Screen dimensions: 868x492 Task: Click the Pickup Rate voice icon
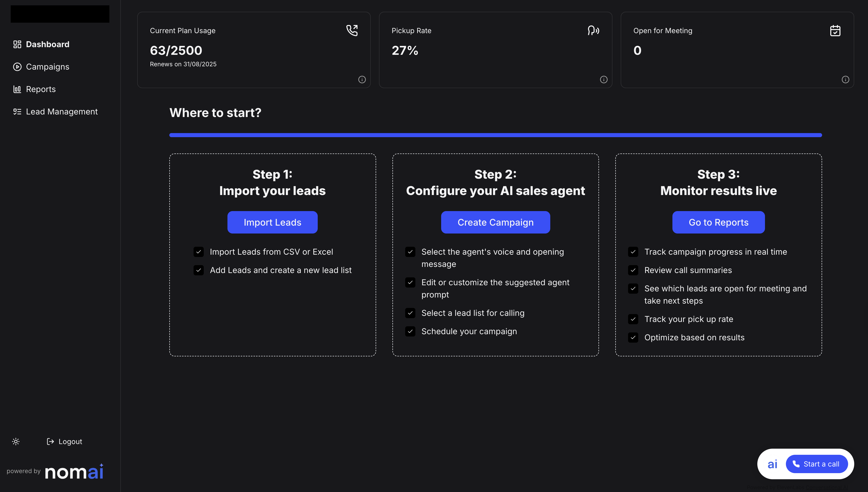[593, 30]
